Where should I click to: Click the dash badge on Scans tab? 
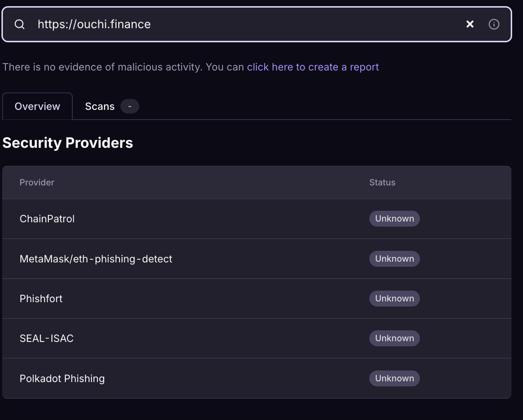coord(130,106)
